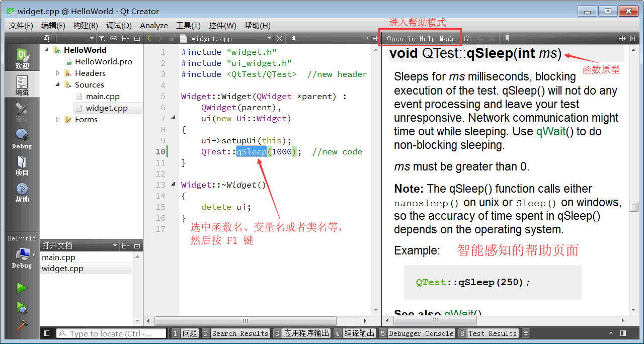Go forward in editor navigation
The image size is (644, 344).
point(160,38)
